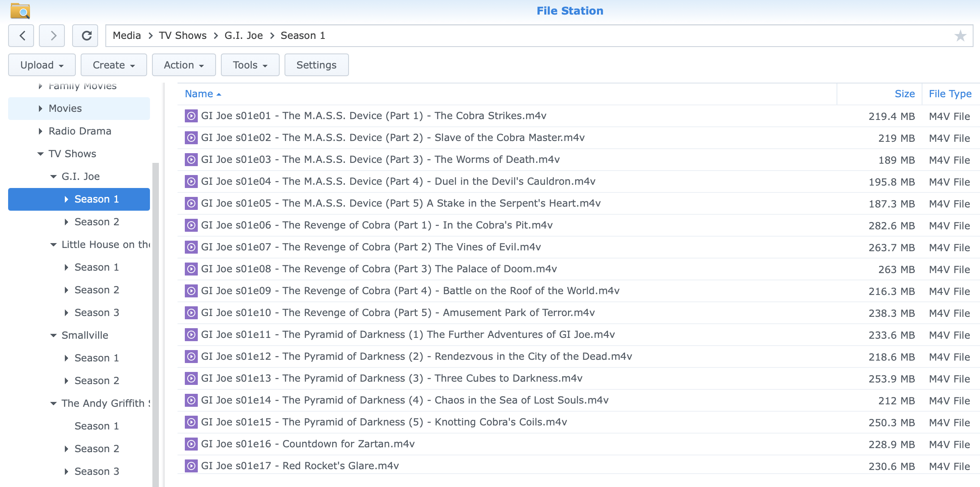Click Season 1 in breadcrumb path
The image size is (980, 487).
tap(303, 36)
